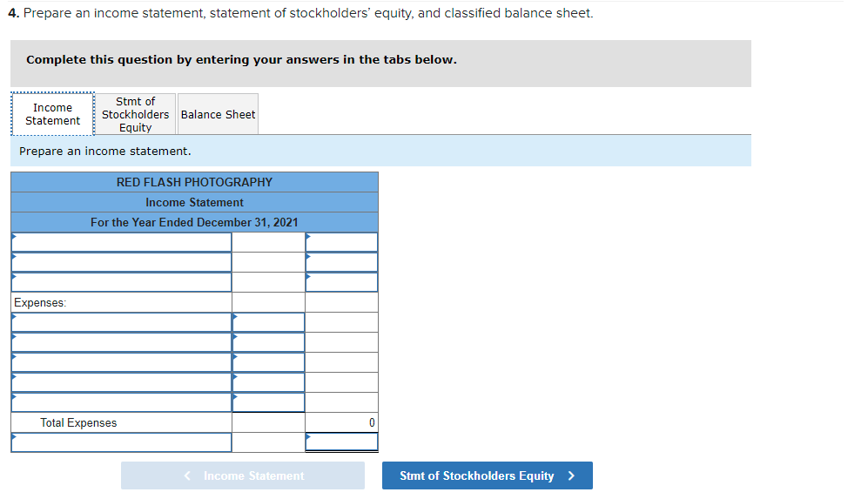This screenshot has height=499, width=868.
Task: Click third row right-column amount field
Action: (x=341, y=282)
